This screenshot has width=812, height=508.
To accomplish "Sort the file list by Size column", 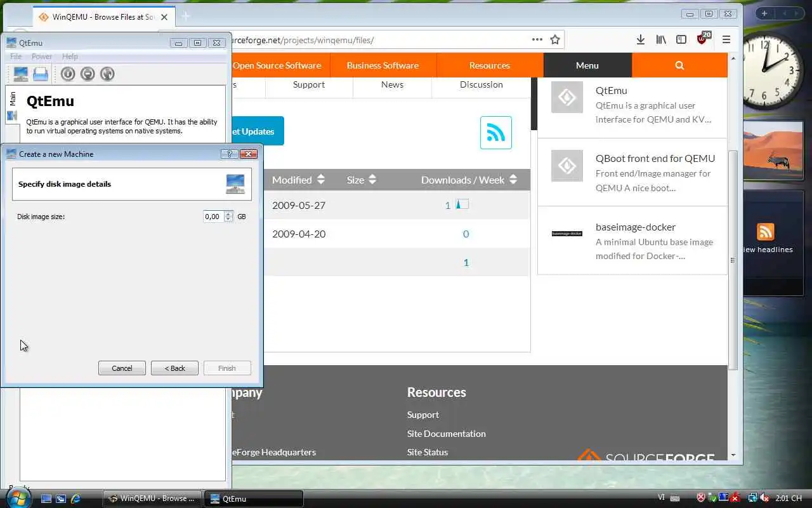I will (x=362, y=180).
